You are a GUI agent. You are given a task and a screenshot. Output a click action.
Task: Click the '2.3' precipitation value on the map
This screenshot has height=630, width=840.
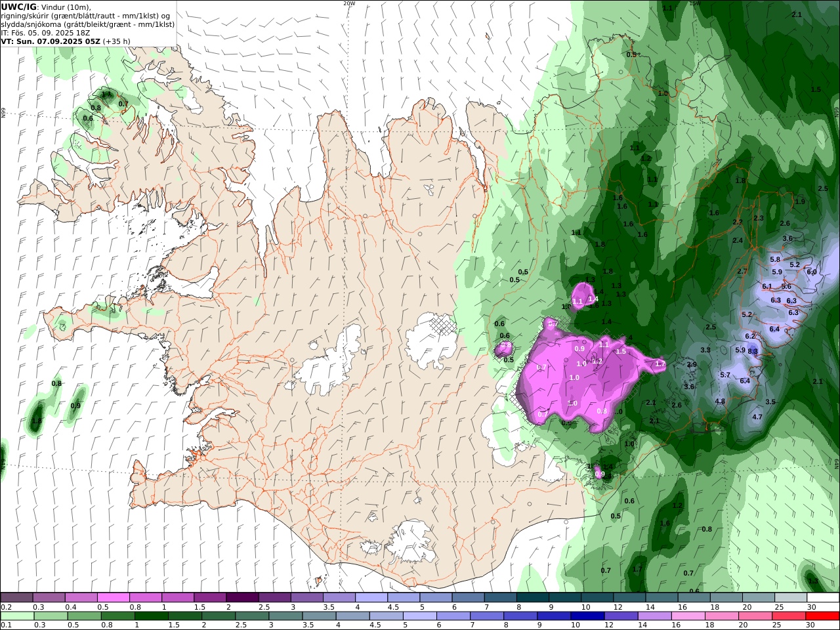click(759, 219)
